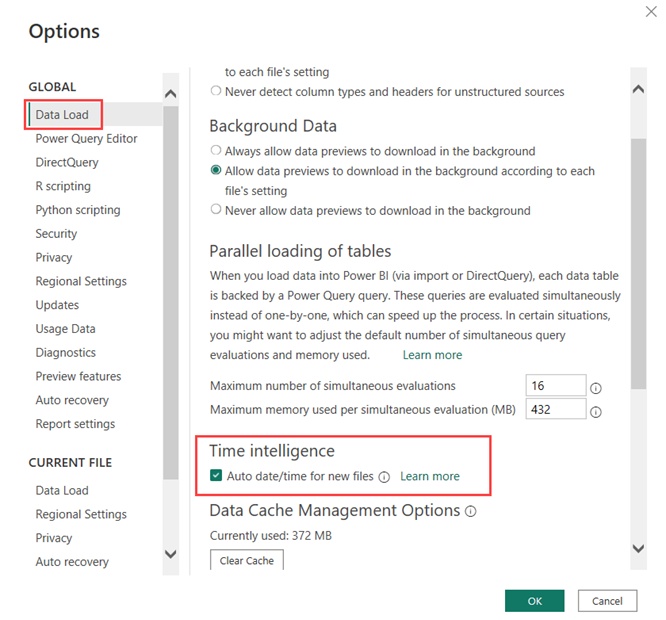Click Cancel to discard changes
The image size is (666, 620).
point(607,601)
